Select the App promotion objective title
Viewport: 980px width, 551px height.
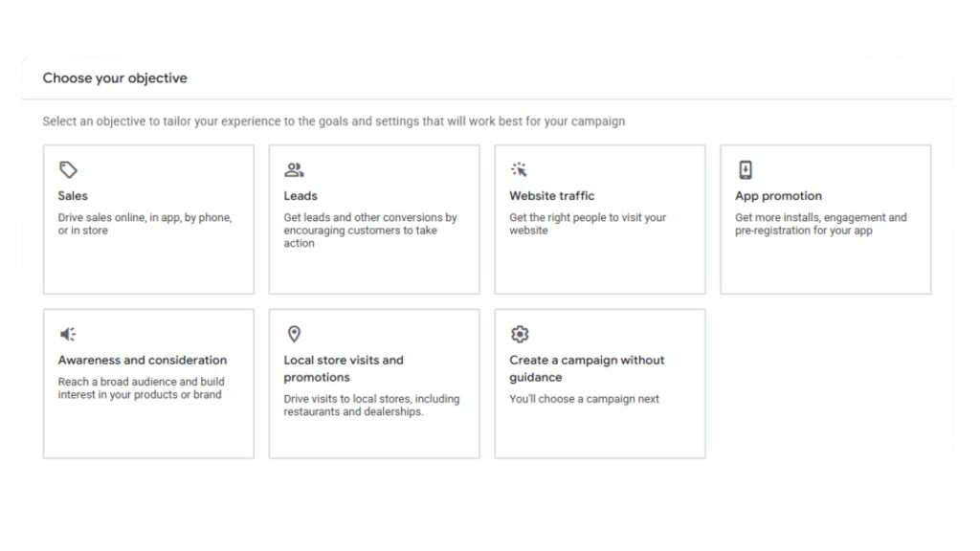[778, 196]
